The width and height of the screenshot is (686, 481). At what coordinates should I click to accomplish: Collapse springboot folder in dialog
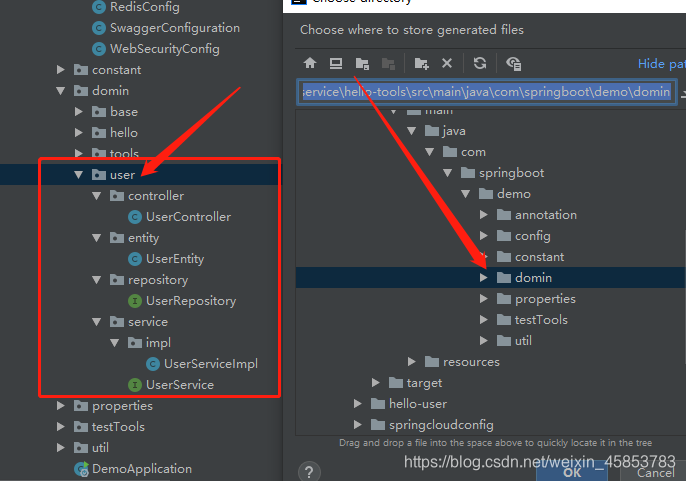tap(448, 173)
